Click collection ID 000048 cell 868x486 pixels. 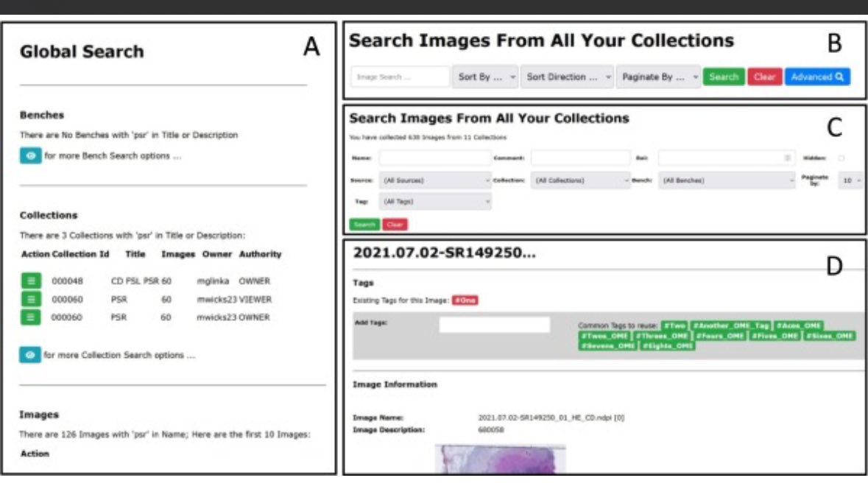[67, 281]
